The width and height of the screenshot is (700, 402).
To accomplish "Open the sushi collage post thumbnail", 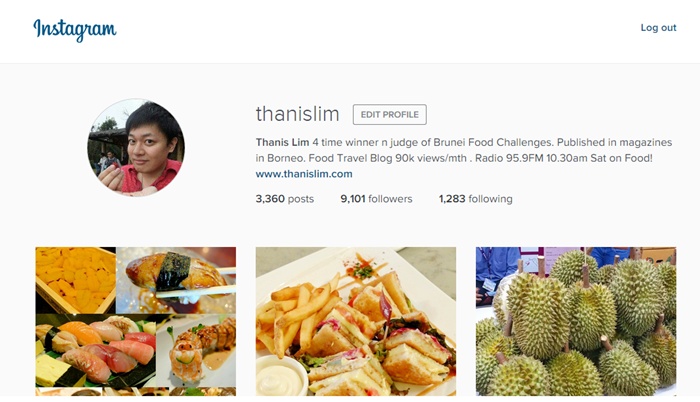I will pos(136,321).
